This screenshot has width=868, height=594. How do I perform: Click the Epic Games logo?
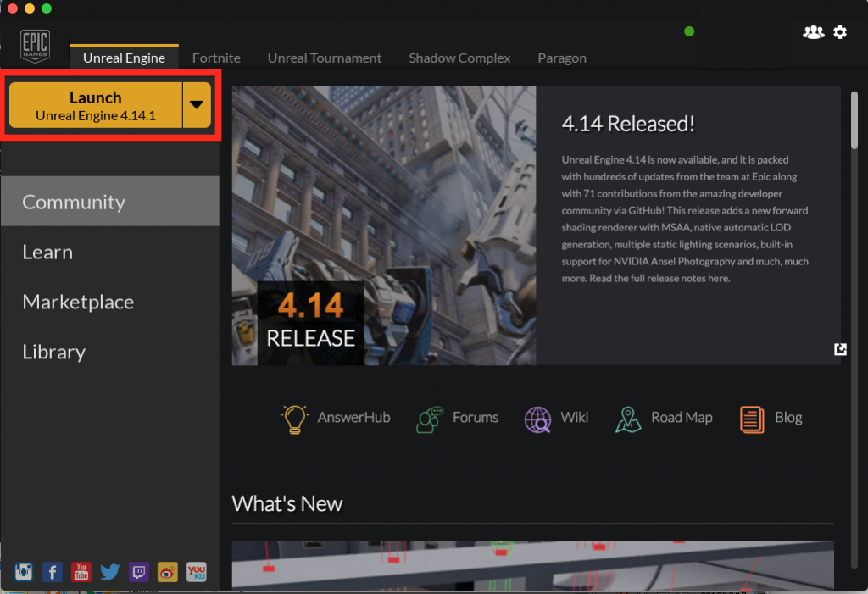[36, 46]
